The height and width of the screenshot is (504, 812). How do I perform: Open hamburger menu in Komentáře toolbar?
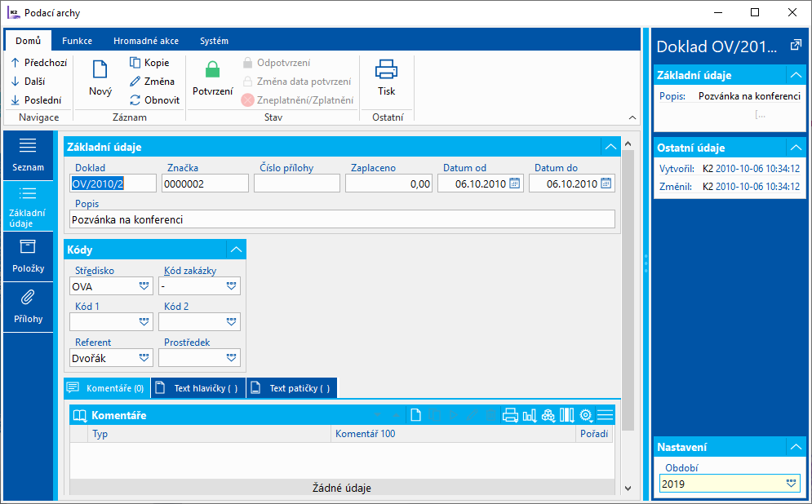tap(605, 415)
